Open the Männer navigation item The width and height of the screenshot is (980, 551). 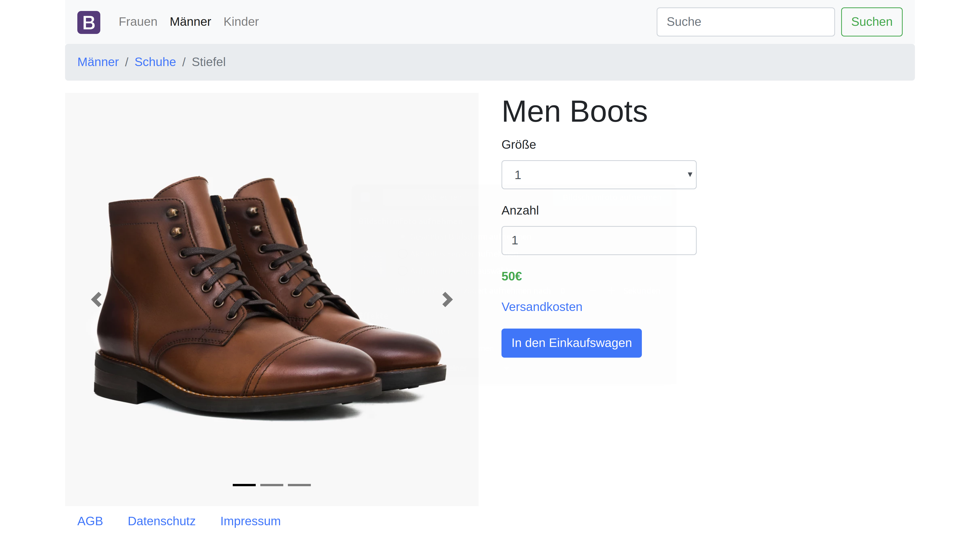[190, 22]
